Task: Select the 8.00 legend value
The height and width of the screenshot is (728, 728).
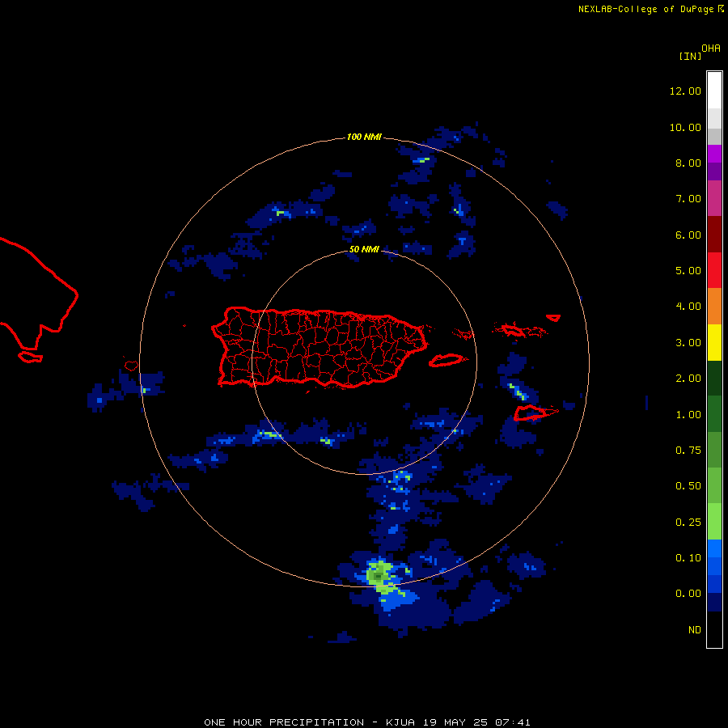Action: [688, 163]
